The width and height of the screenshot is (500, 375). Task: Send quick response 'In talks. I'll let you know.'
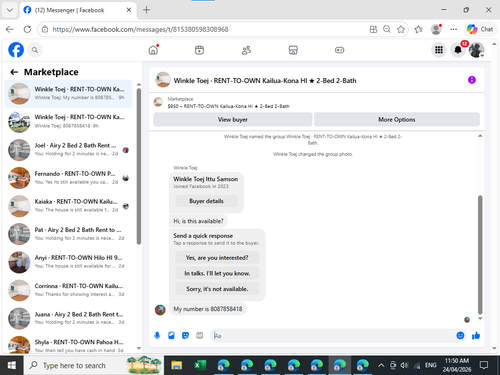(217, 273)
